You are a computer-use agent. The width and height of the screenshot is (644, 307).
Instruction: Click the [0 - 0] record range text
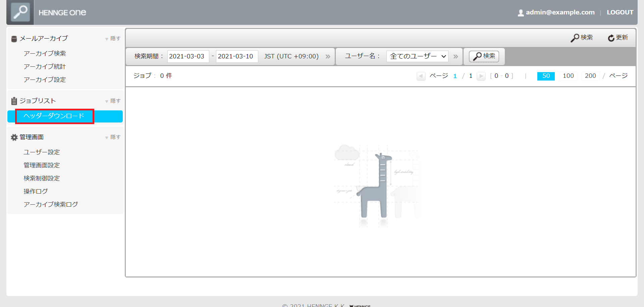501,76
